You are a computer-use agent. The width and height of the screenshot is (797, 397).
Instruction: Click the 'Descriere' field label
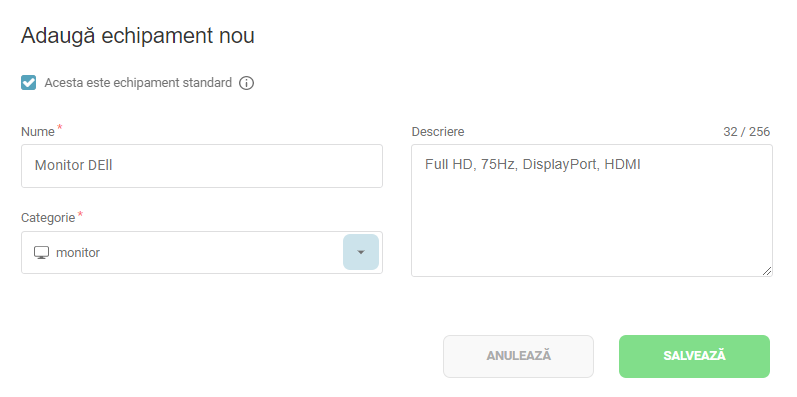(x=438, y=132)
